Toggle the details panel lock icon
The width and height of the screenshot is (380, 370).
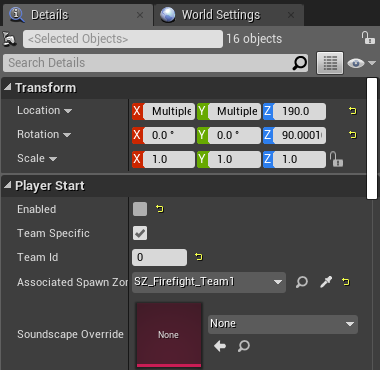click(x=368, y=38)
